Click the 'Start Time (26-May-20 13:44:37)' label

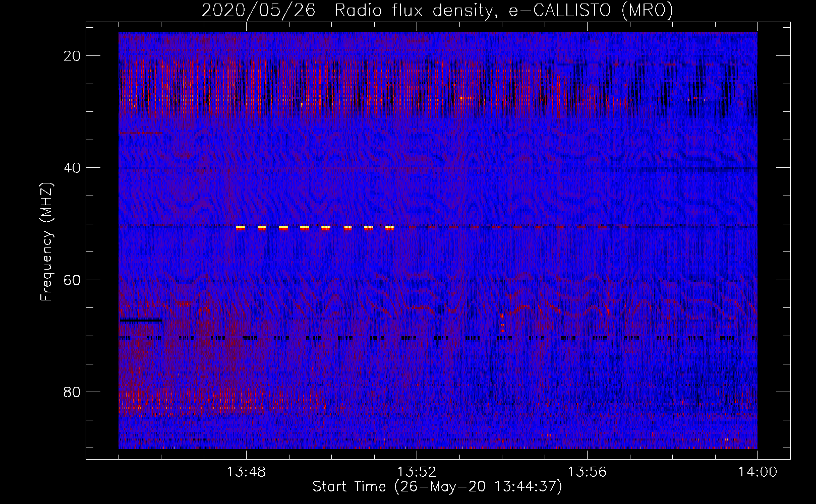[x=437, y=487]
